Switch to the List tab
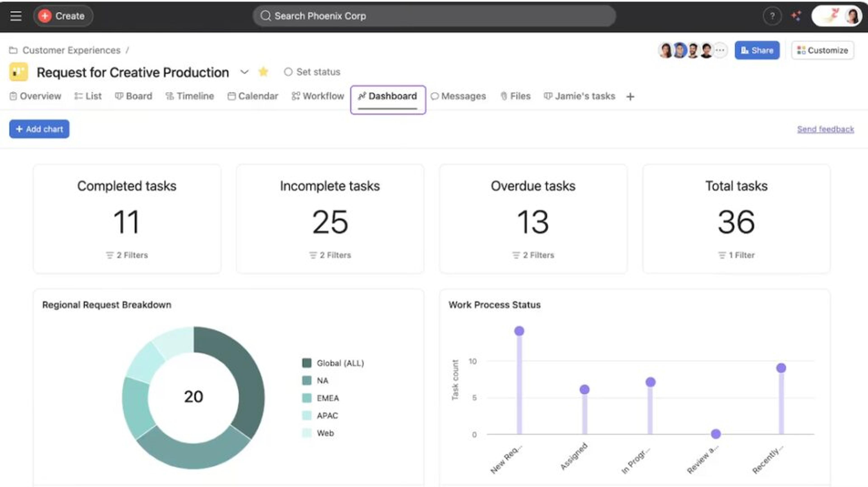 [x=88, y=96]
